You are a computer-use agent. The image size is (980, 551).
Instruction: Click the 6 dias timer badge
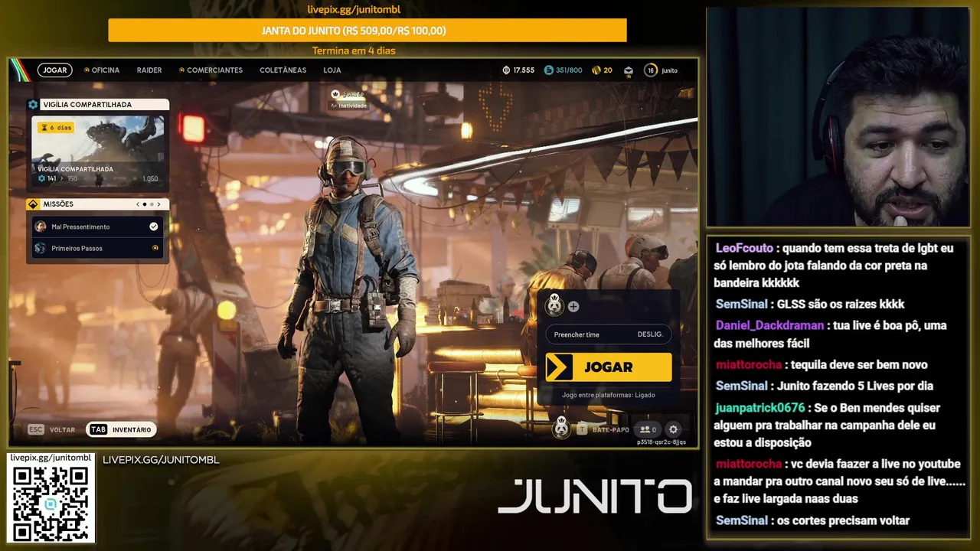click(56, 127)
